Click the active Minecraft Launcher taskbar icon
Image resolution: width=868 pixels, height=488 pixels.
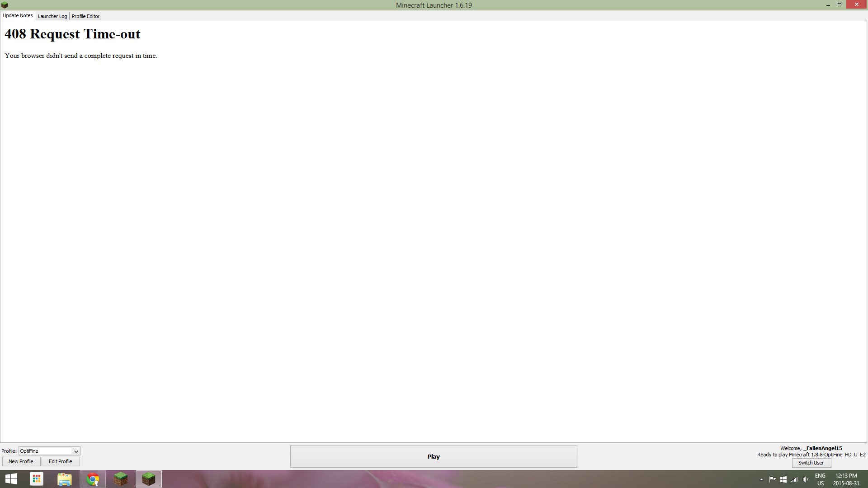tap(149, 479)
